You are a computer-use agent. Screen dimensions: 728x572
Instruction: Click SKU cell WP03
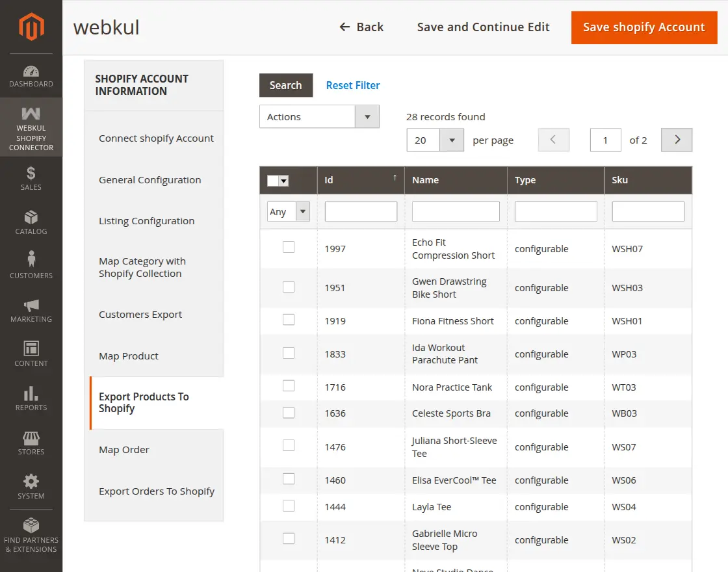click(624, 354)
